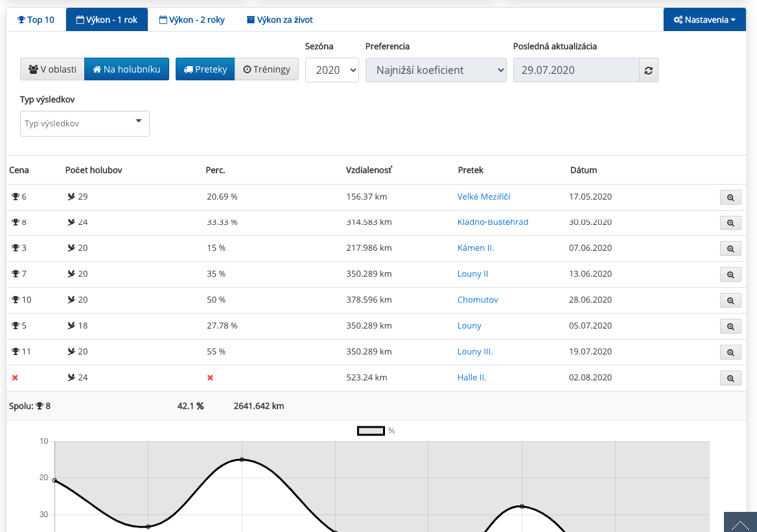This screenshot has width=757, height=532.
Task: Click the pigeon icon in Louny III. row
Action: click(x=71, y=351)
